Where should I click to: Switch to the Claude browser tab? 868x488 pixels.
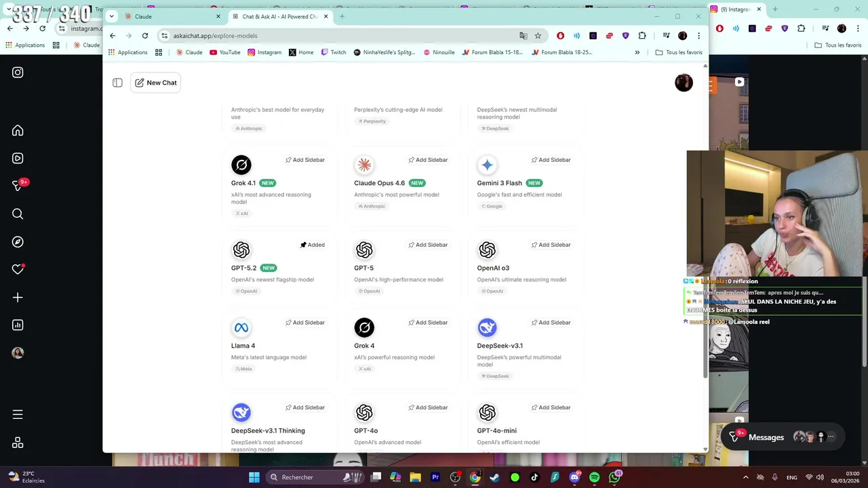tap(172, 16)
